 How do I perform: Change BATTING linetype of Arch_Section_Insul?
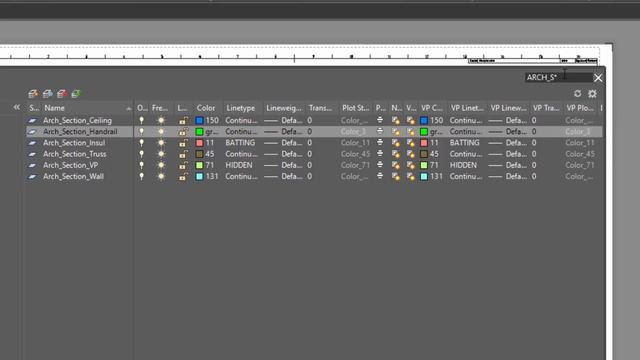240,143
